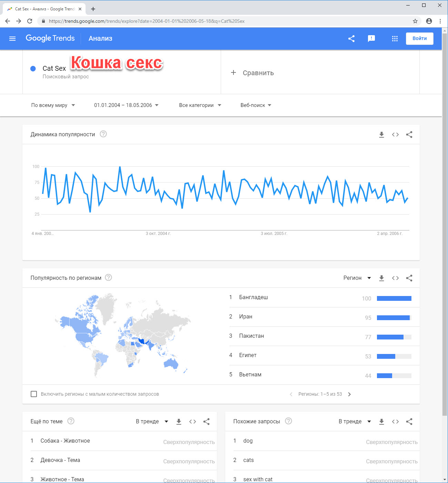The height and width of the screenshot is (483, 448).
Task: Click embed icon for Ещё по теме
Action: (192, 422)
